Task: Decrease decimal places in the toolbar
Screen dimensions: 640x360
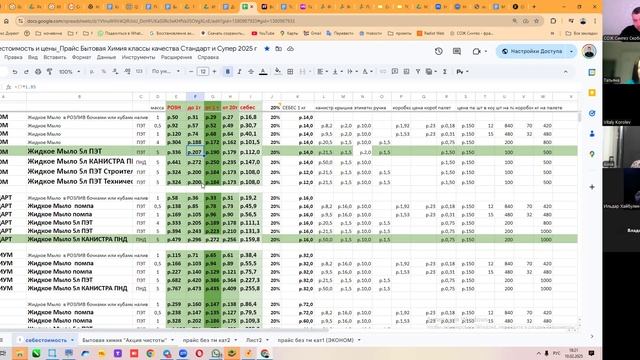Action: point(116,72)
